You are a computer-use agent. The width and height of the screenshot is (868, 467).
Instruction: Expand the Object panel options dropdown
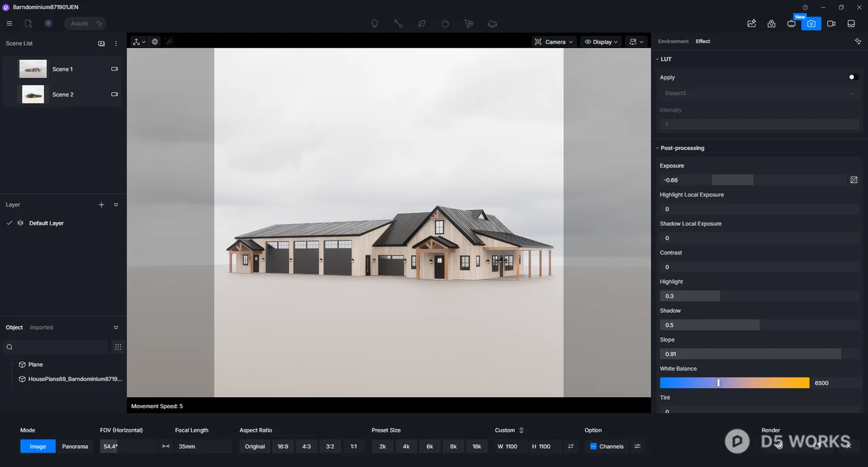116,327
